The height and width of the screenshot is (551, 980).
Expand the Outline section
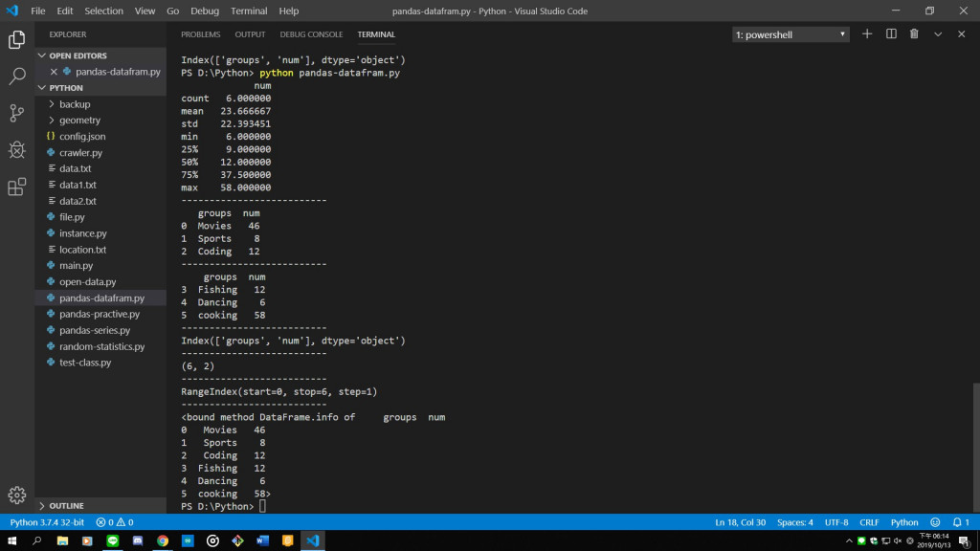tap(100, 506)
